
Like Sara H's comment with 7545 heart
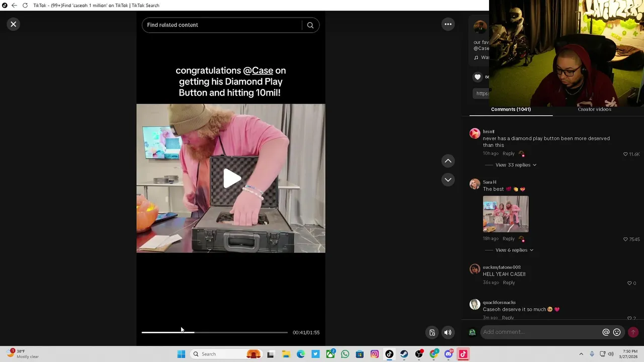coord(626,239)
